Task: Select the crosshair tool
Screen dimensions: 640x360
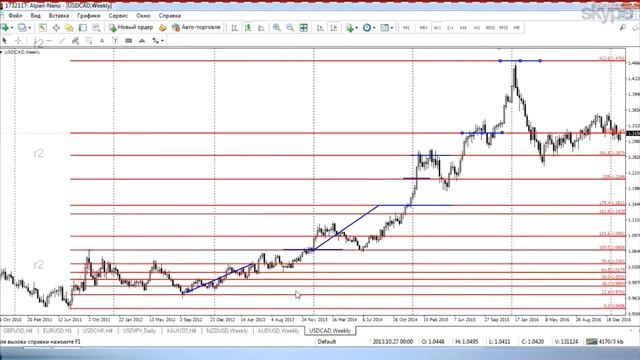Action: pos(18,41)
